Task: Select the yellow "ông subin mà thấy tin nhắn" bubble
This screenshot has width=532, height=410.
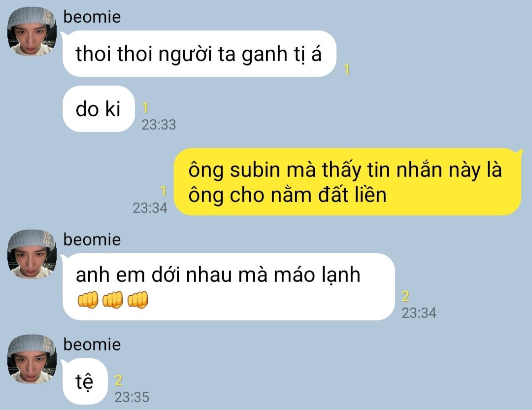Action: 348,182
